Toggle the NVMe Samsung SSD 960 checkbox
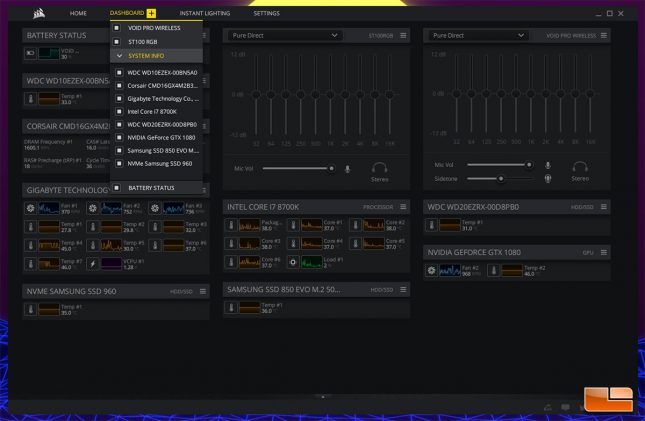Image resolution: width=645 pixels, height=421 pixels. 119,163
